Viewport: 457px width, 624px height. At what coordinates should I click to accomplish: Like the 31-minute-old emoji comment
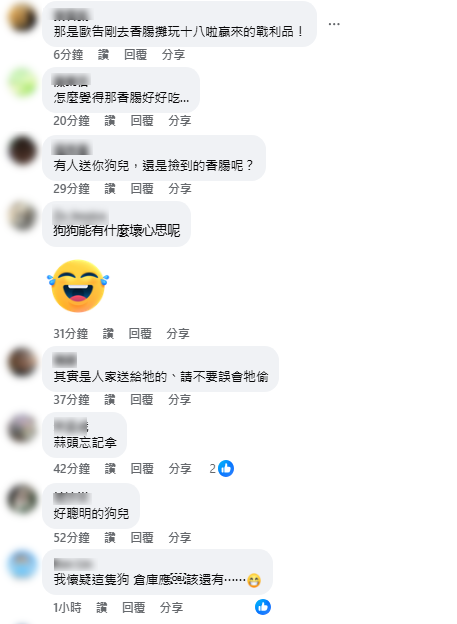(x=108, y=333)
